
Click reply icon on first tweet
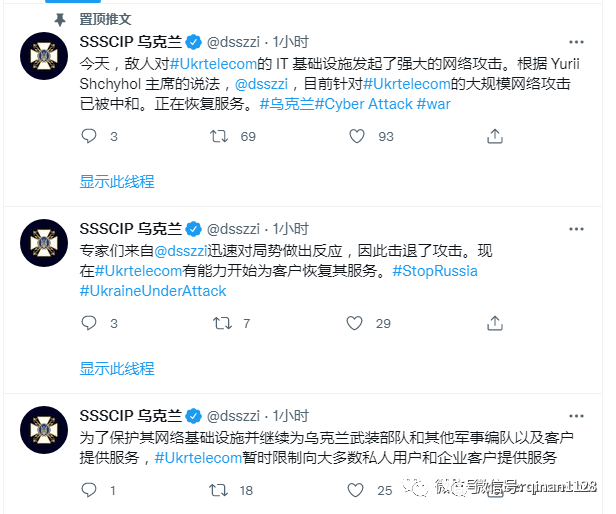(89, 136)
